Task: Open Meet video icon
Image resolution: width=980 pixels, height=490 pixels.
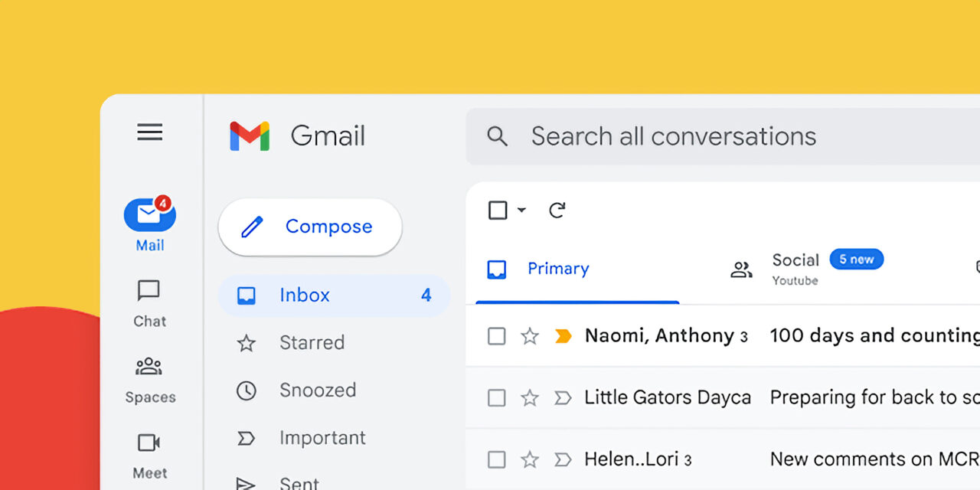Action: (149, 443)
